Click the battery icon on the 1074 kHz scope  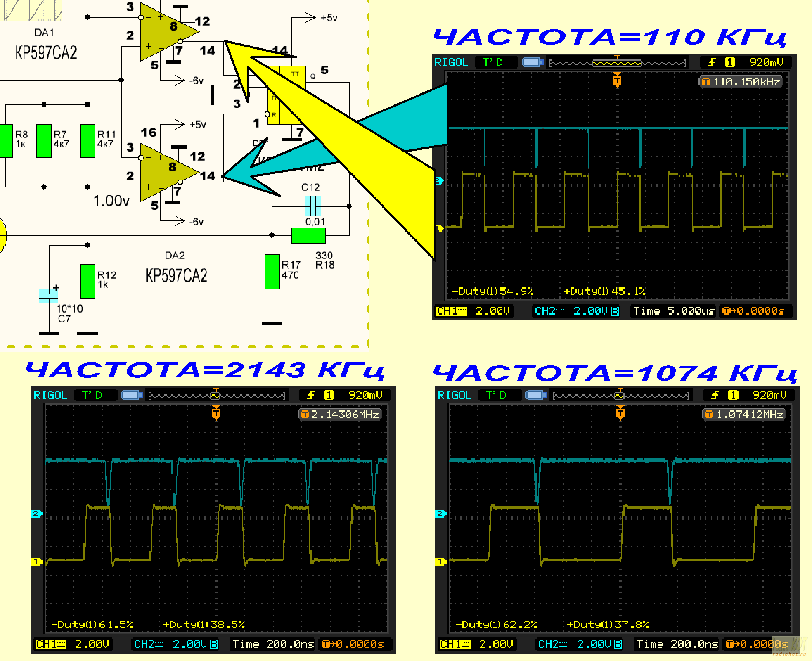coord(536,395)
